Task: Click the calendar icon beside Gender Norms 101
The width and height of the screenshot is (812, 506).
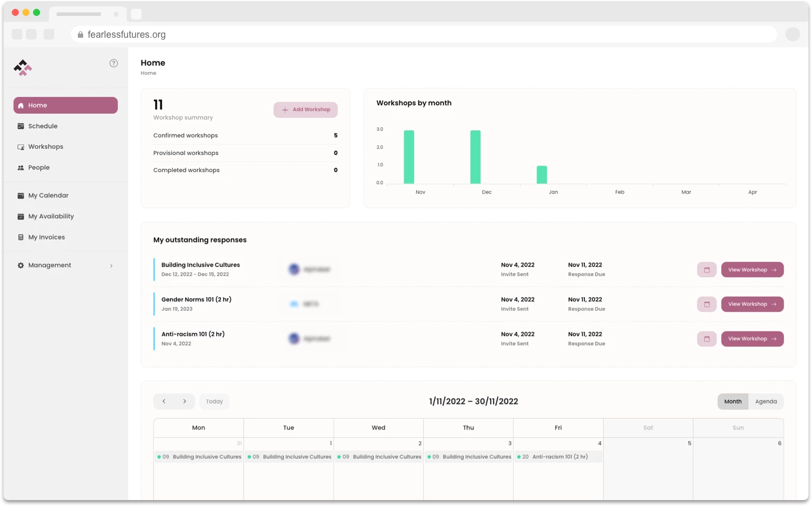Action: point(706,304)
